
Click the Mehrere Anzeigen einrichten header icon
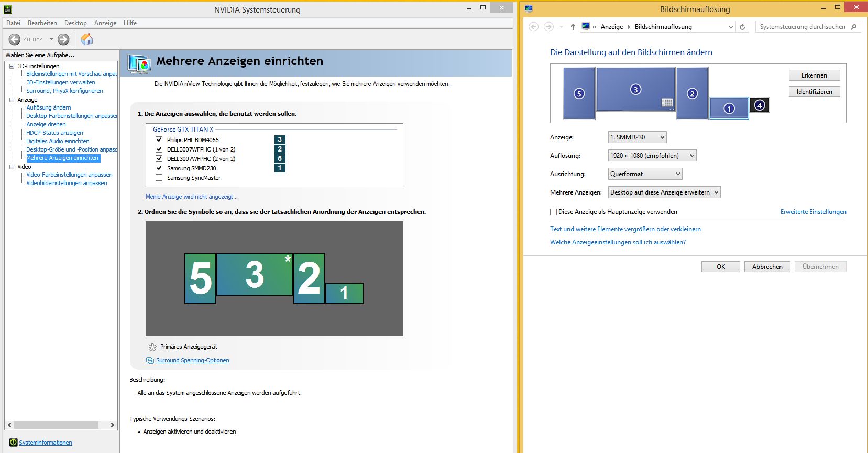pyautogui.click(x=139, y=63)
